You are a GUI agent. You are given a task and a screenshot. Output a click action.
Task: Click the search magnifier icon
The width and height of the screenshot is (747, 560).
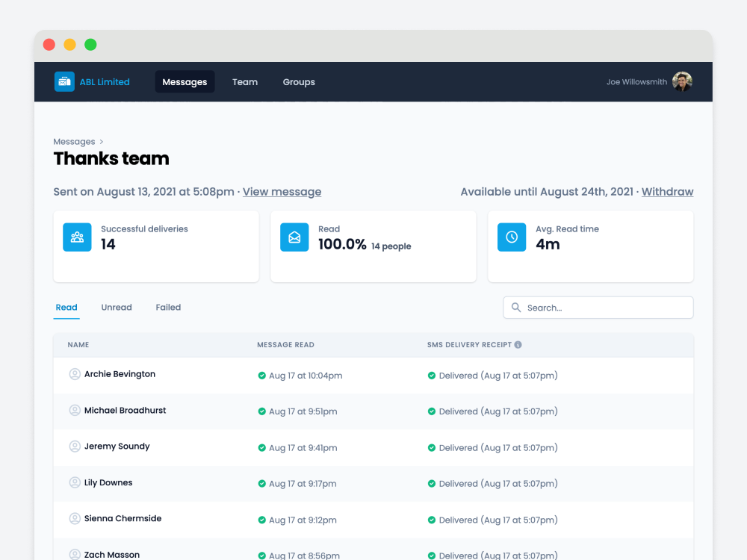click(x=516, y=308)
